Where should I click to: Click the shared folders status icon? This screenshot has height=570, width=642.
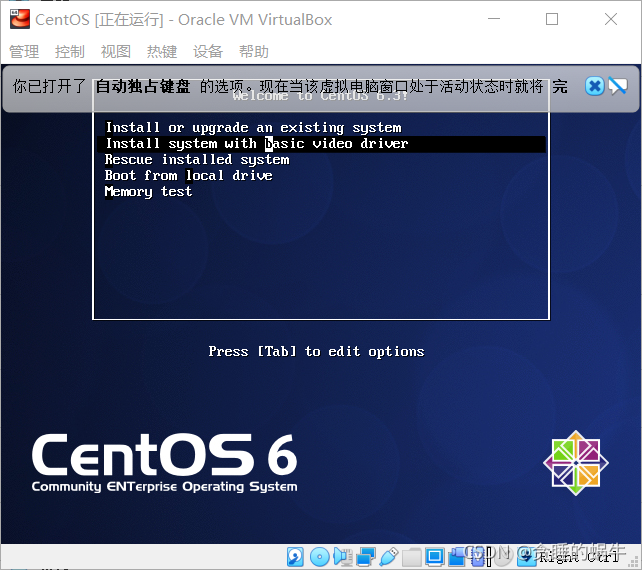(412, 557)
